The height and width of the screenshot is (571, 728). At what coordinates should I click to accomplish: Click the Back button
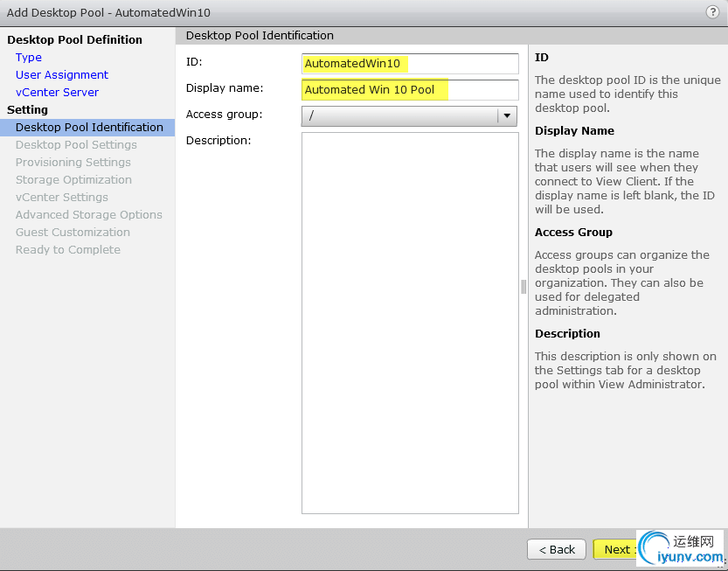[556, 550]
